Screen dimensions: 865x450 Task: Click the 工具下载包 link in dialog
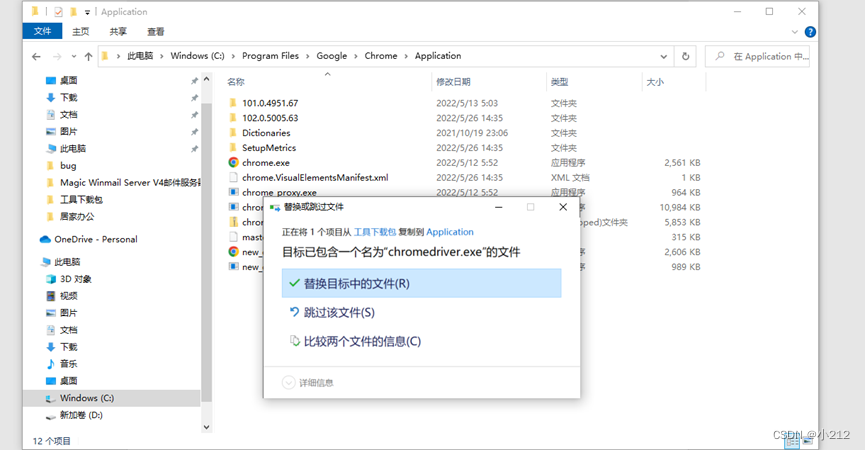click(x=375, y=232)
